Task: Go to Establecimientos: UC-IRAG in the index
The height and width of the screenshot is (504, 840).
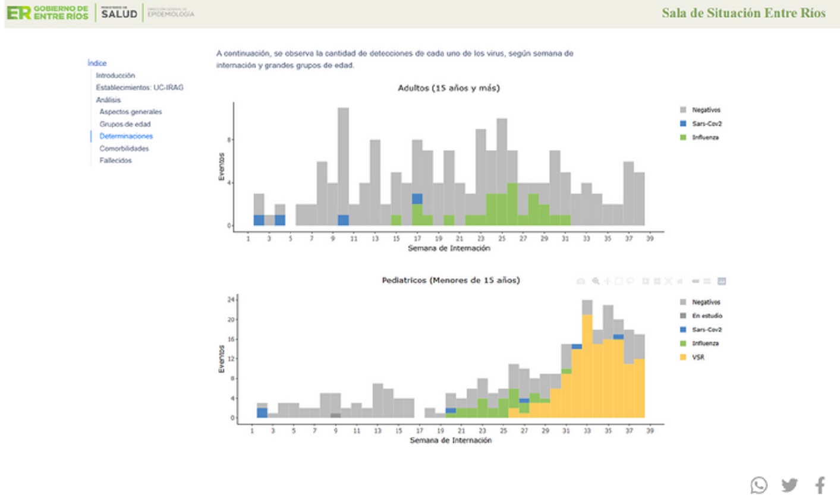Action: 140,87
